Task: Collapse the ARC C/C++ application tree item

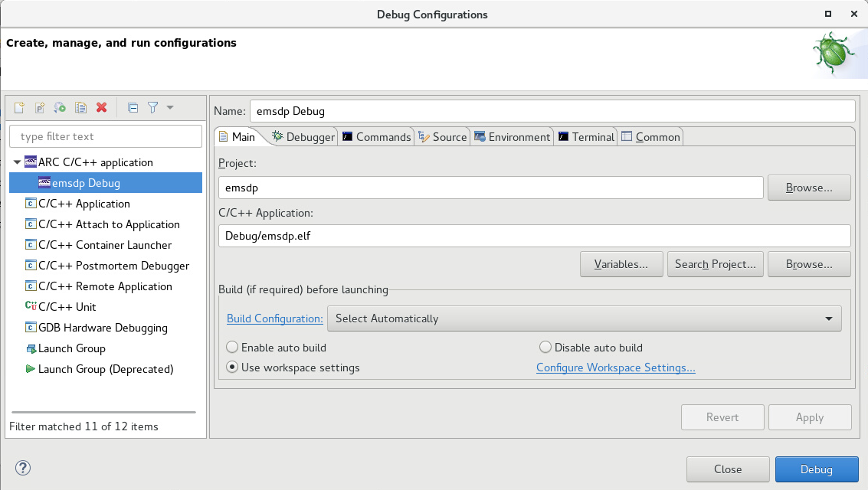Action: point(17,162)
